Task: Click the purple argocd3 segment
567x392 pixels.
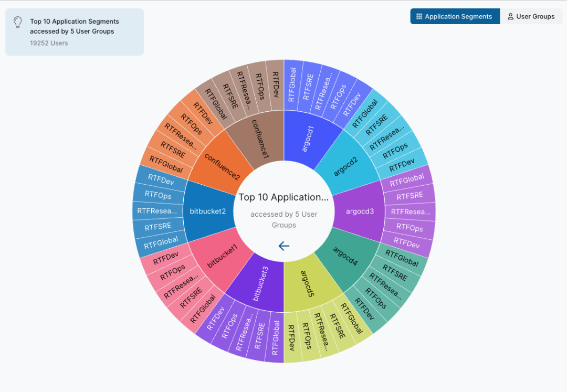Action: tap(360, 211)
